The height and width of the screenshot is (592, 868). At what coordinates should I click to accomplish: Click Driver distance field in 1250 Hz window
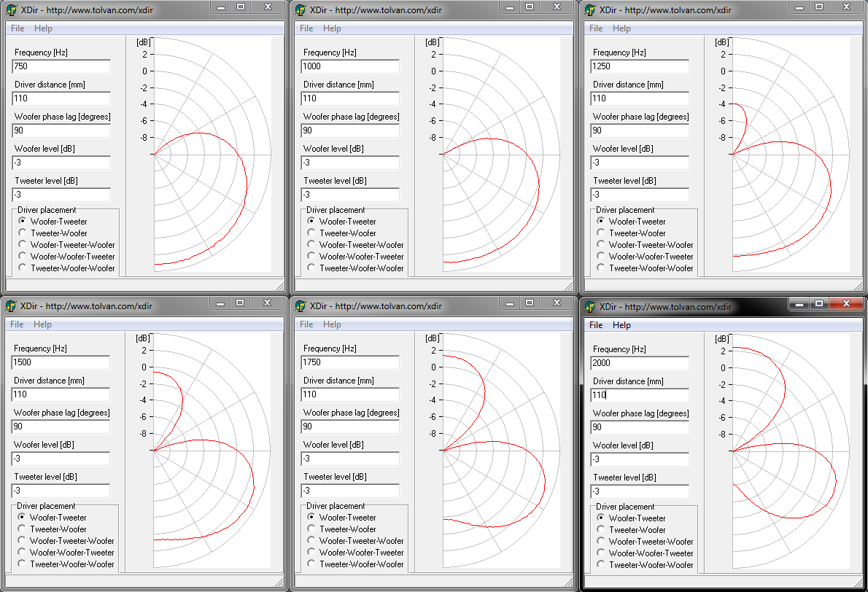click(640, 98)
